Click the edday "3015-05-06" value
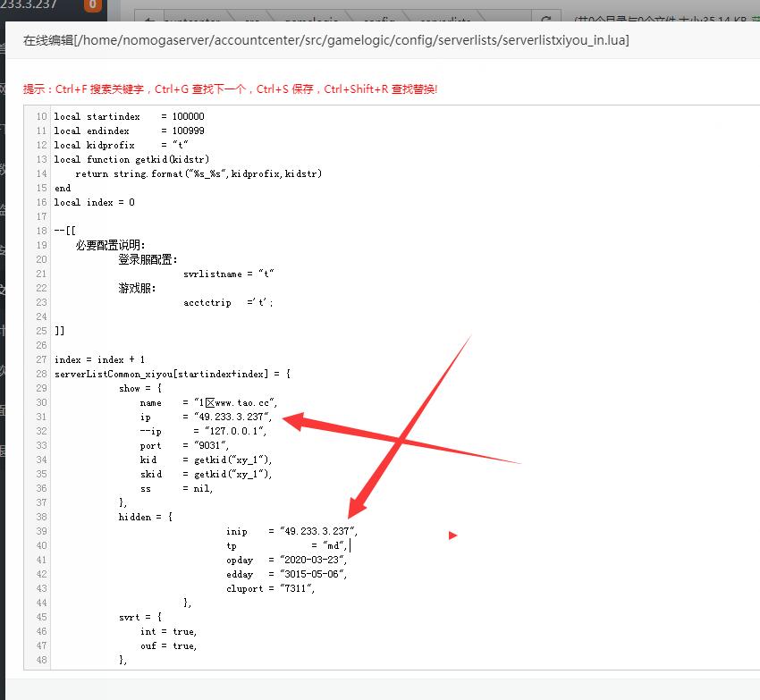Screen dimensions: 760x700 [312, 574]
